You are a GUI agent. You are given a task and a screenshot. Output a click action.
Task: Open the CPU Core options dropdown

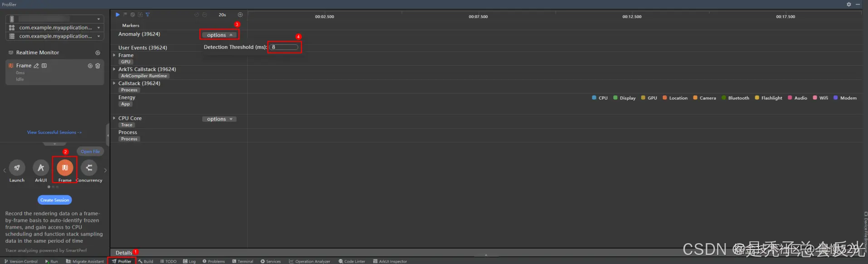click(219, 119)
